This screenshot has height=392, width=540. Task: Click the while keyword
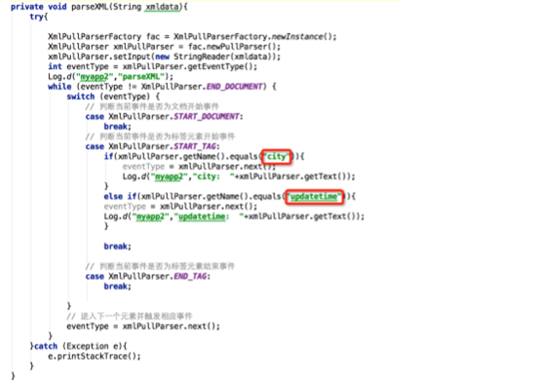click(x=59, y=87)
